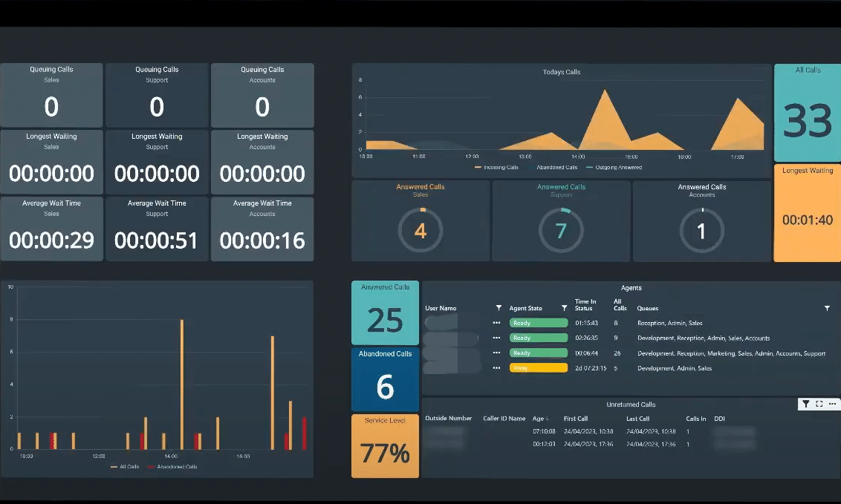Select the Agents panel title

[630, 287]
